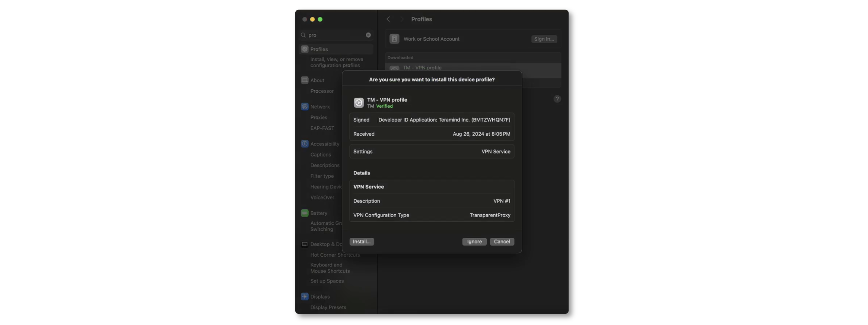Click the Install… button
This screenshot has width=868, height=325.
point(362,242)
